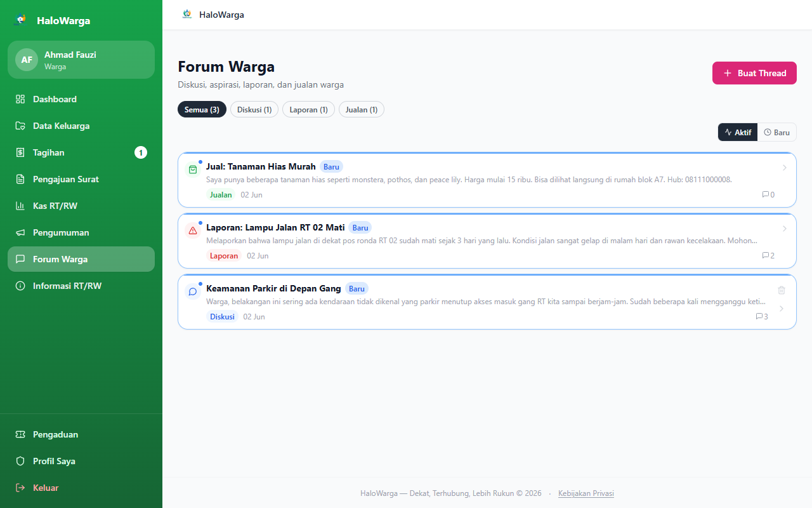Click the green Jualan category tag

click(x=221, y=195)
